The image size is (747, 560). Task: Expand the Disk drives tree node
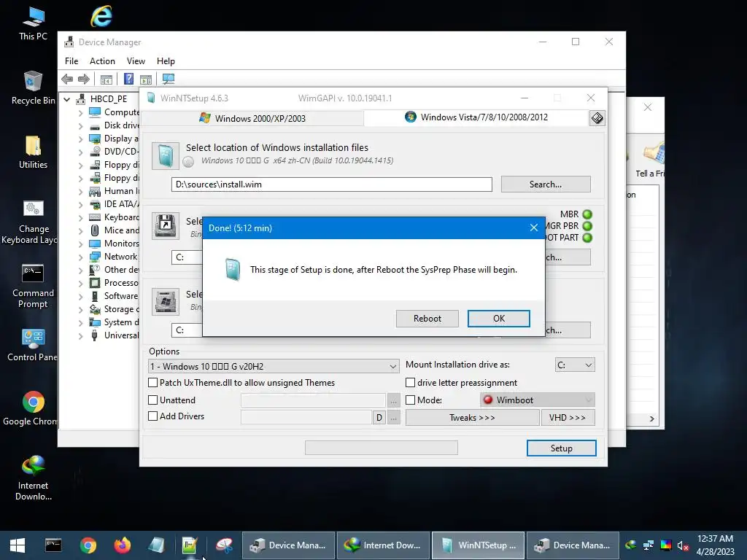pyautogui.click(x=80, y=125)
